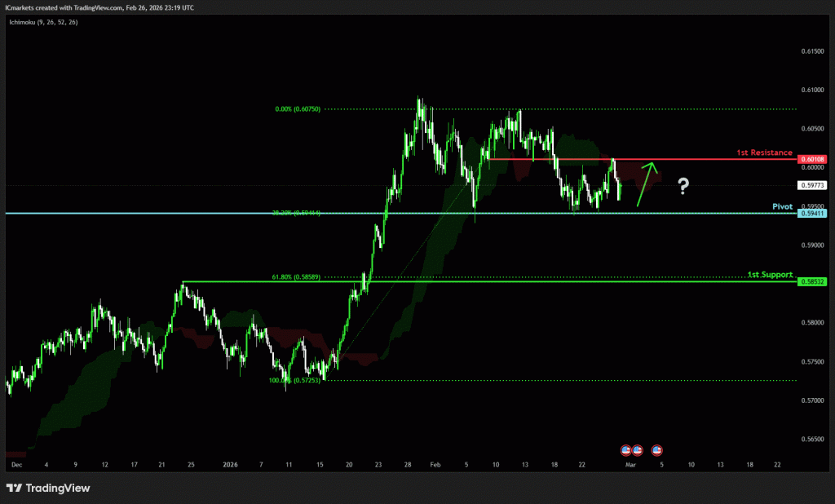The height and width of the screenshot is (504, 835).
Task: Click the blue 0.59411 pivot price tag
Action: click(x=813, y=214)
